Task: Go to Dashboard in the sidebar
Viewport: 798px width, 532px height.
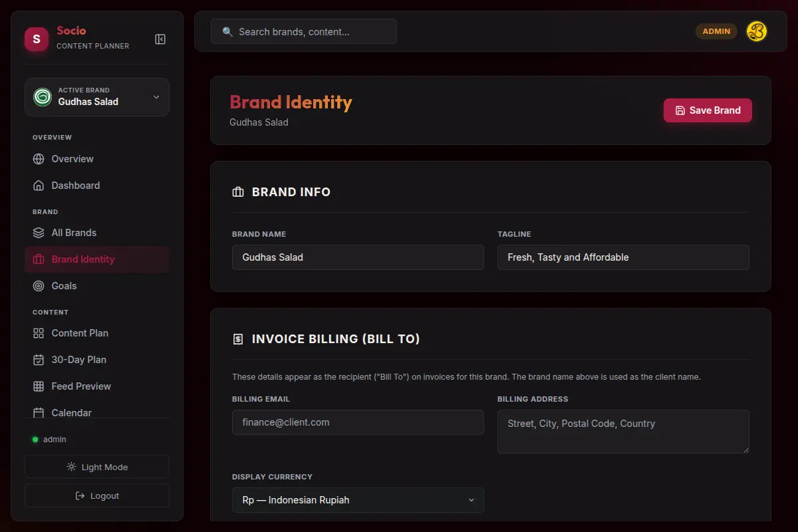Action: (x=97, y=186)
